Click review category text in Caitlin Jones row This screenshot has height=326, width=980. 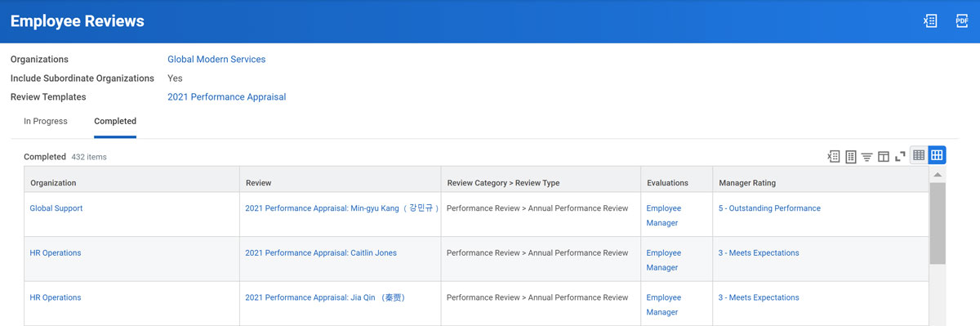pos(537,253)
